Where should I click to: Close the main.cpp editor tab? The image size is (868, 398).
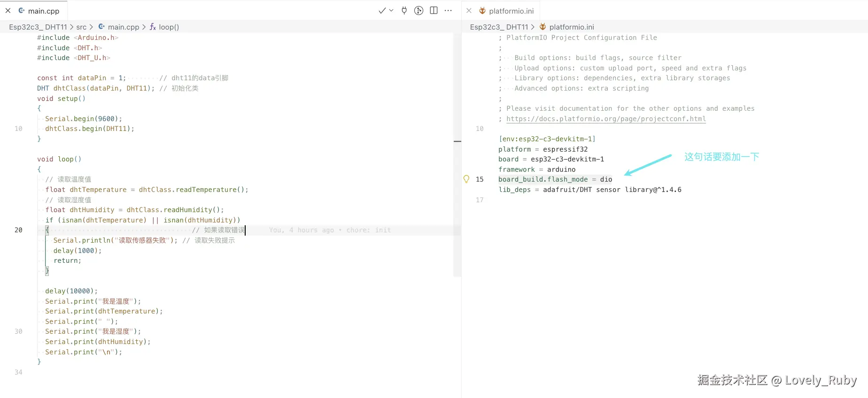pos(8,10)
